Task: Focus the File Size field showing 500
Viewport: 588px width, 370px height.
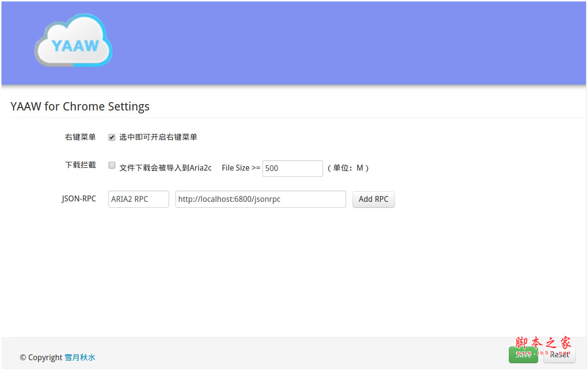Action: pos(292,168)
